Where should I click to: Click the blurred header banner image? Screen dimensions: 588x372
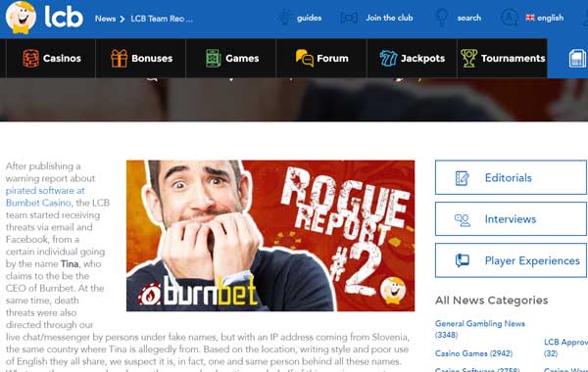(294, 100)
